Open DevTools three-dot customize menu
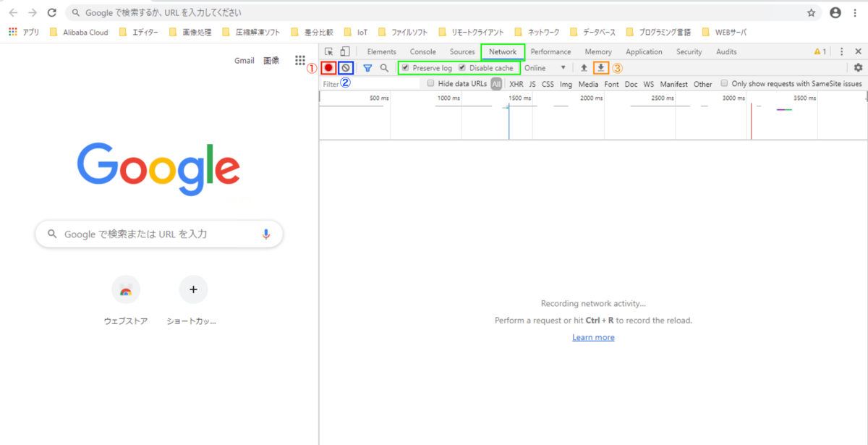Image resolution: width=868 pixels, height=445 pixels. pyautogui.click(x=842, y=52)
